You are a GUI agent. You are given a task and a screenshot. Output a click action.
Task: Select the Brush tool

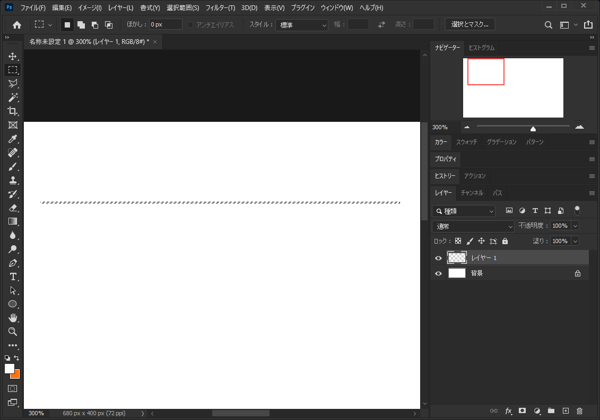(13, 167)
